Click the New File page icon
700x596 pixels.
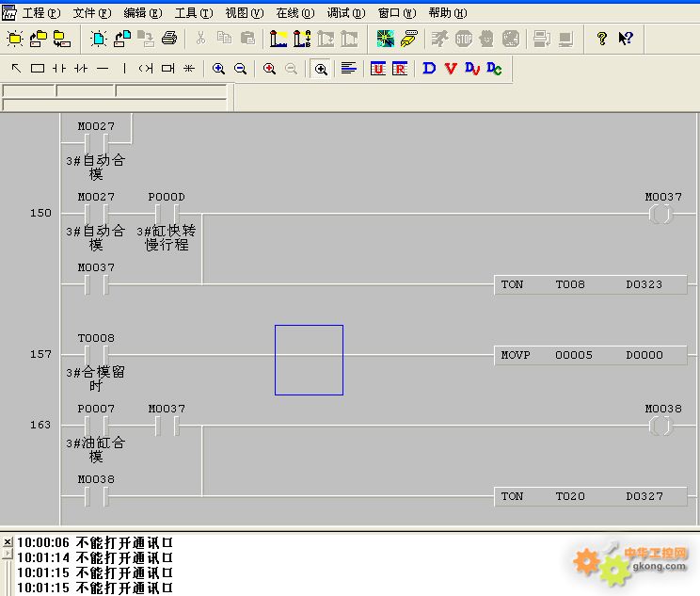pos(98,39)
